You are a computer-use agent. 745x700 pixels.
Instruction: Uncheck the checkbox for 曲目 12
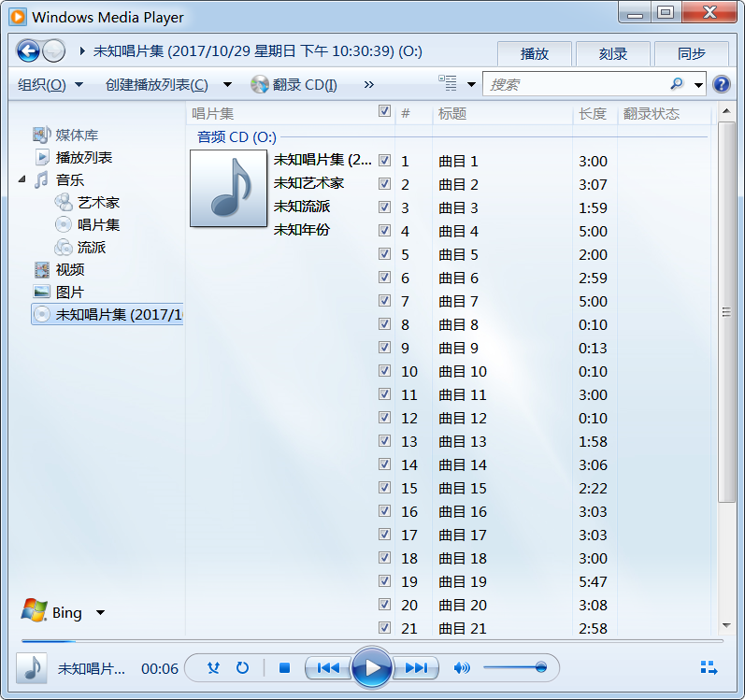(384, 418)
